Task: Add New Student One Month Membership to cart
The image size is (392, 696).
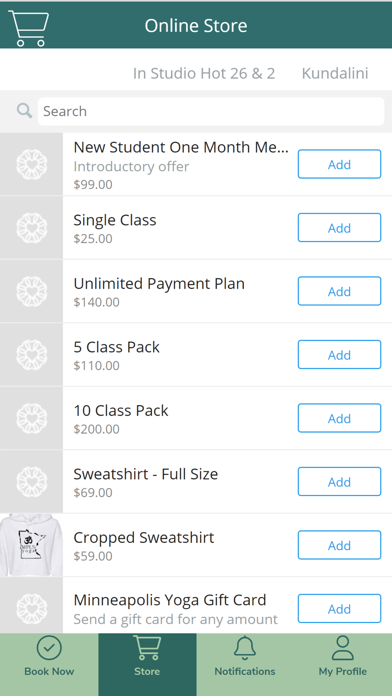Action: pos(339,164)
